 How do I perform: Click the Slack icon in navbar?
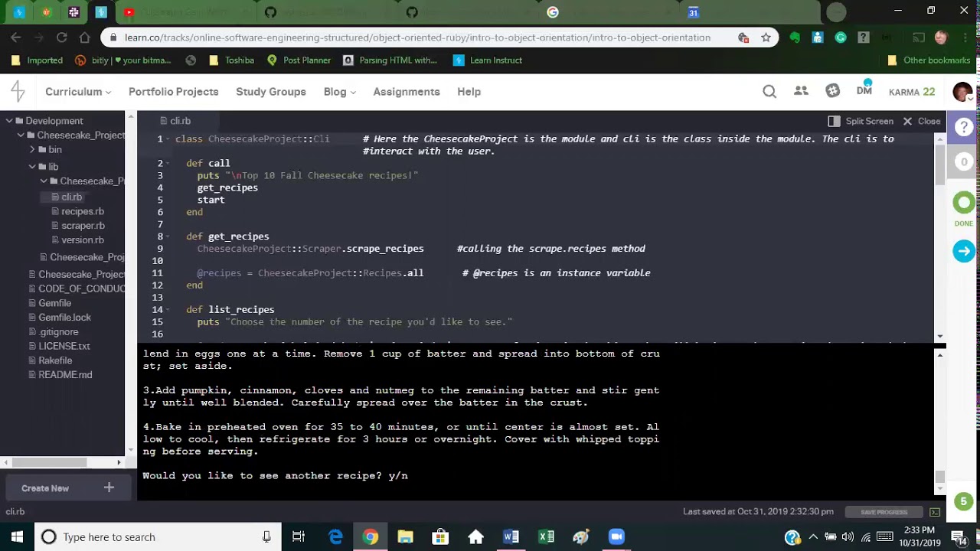pyautogui.click(x=833, y=91)
